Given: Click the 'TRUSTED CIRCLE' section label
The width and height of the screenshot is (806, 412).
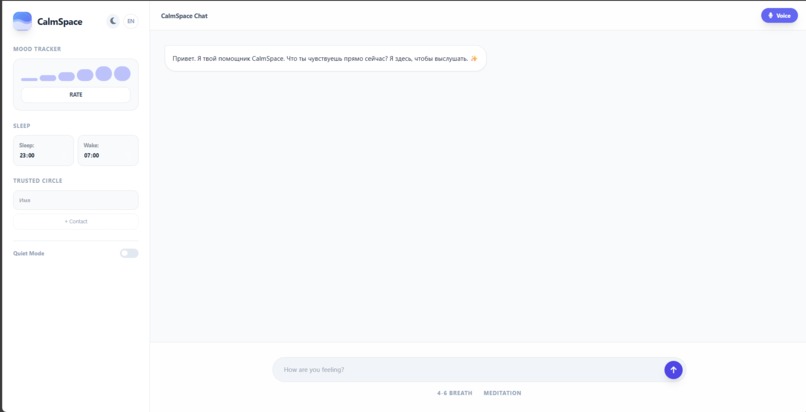Looking at the screenshot, I should pos(38,181).
